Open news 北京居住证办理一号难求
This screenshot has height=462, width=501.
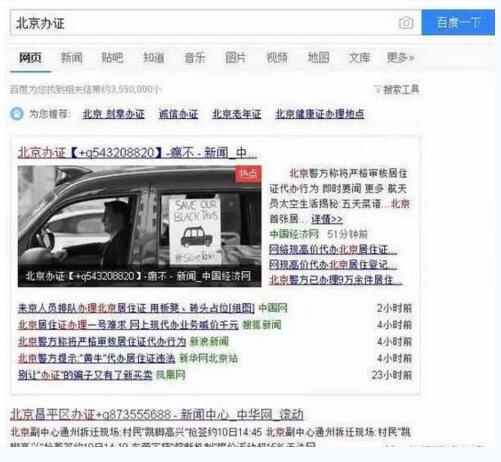(x=128, y=325)
